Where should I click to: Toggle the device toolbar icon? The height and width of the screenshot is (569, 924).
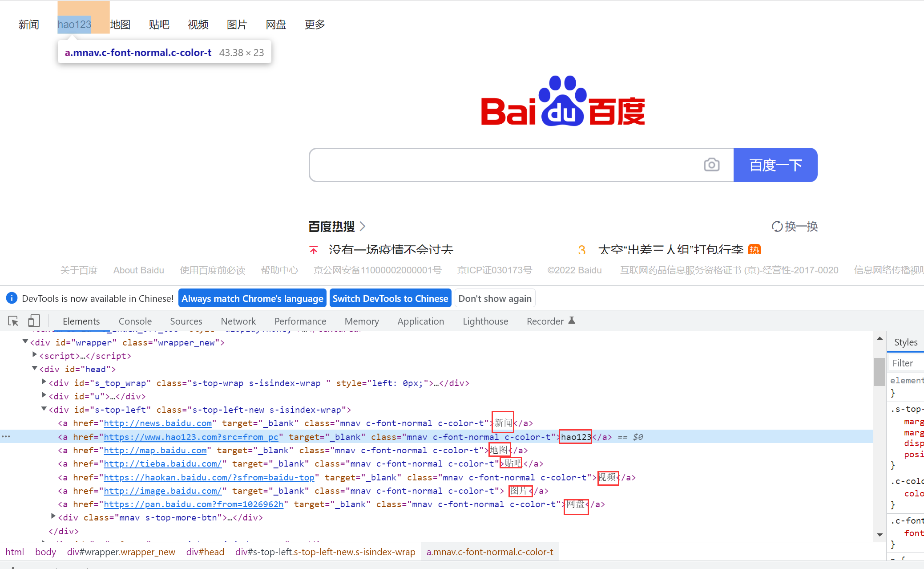(34, 321)
